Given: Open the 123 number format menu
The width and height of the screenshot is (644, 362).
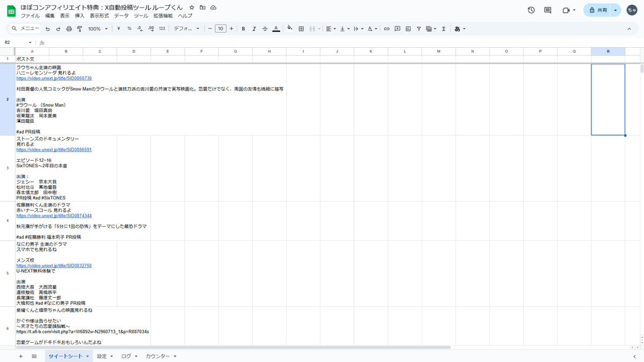Looking at the screenshot, I should [162, 29].
